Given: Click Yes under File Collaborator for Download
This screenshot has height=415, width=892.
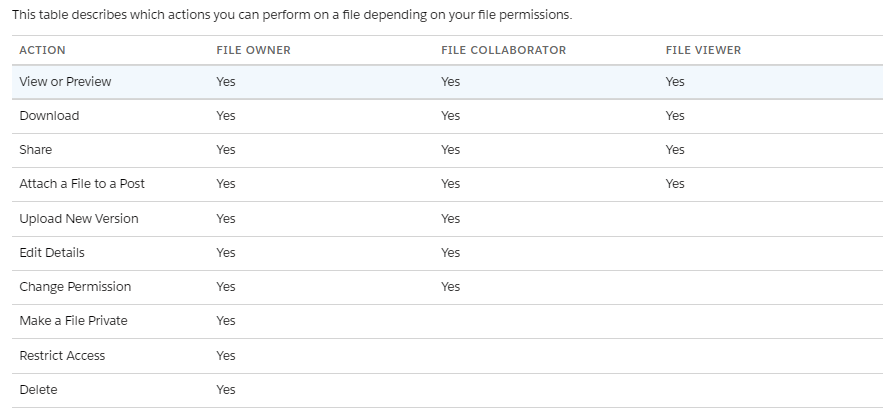Looking at the screenshot, I should point(451,116).
